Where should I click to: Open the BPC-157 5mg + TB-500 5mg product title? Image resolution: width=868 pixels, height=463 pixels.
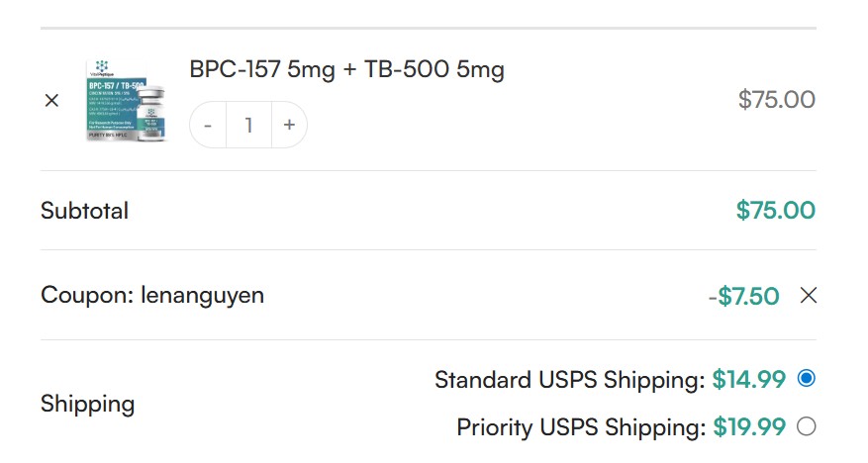click(x=346, y=70)
